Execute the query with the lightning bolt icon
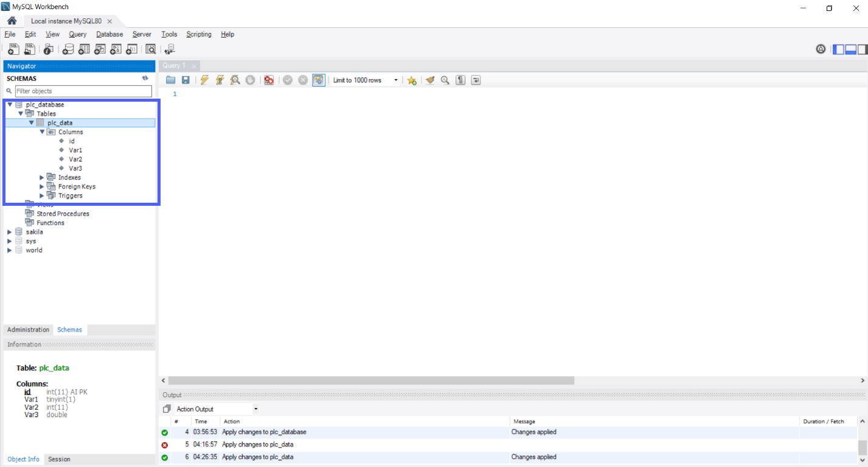868x467 pixels. pos(204,80)
